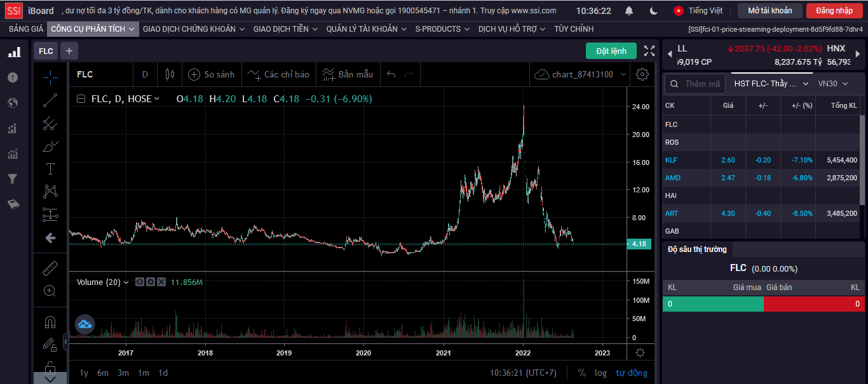The image size is (868, 384).
Task: Select the text annotation tool
Action: click(x=50, y=169)
